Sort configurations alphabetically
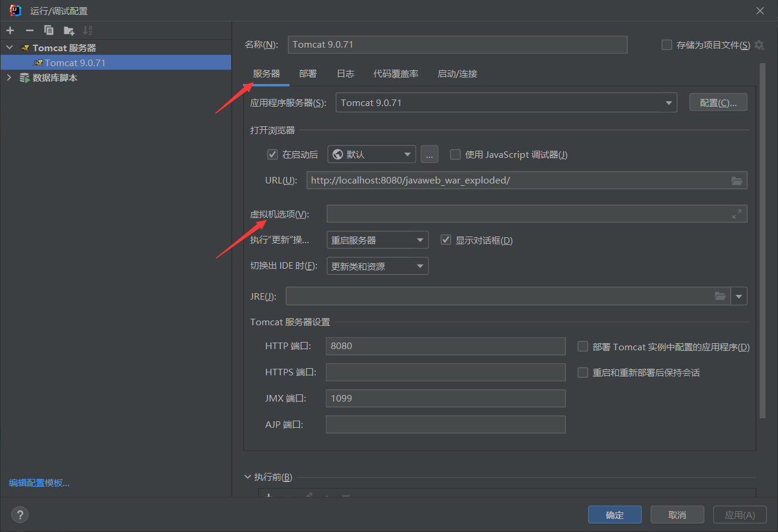Viewport: 778px width, 532px height. point(88,30)
